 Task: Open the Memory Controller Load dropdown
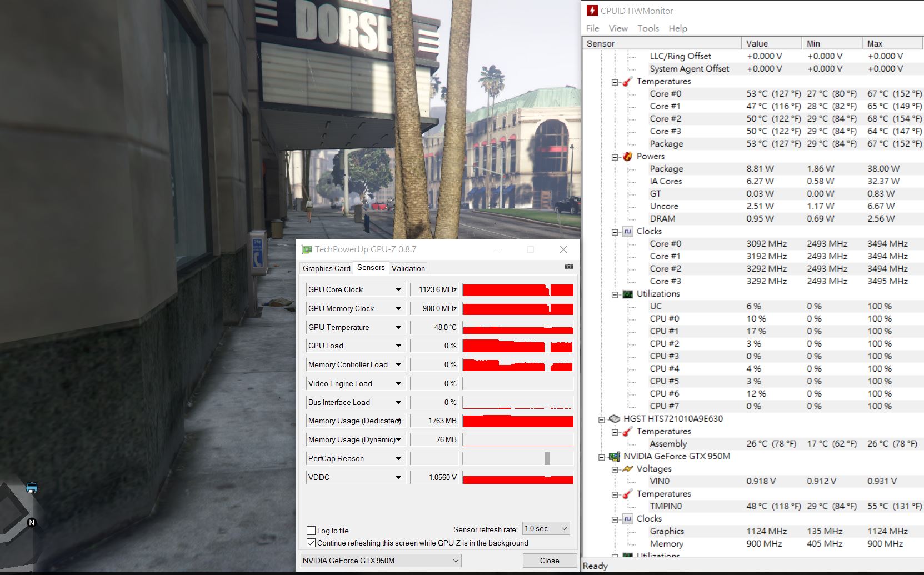pos(398,364)
